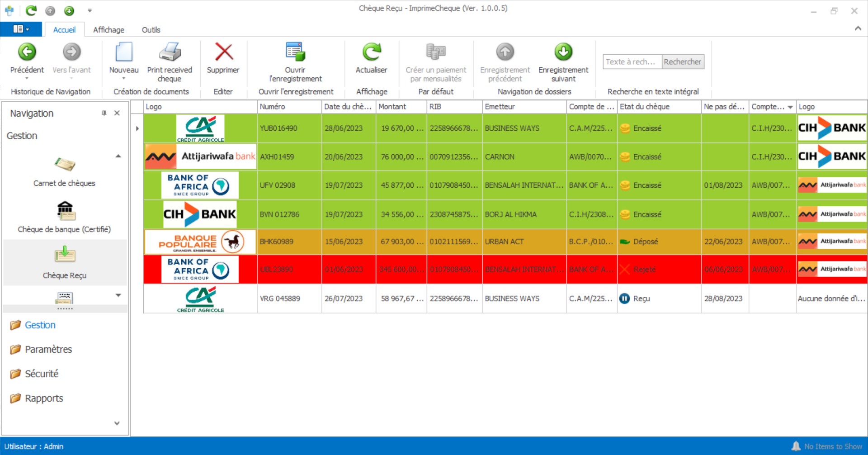
Task: Close the Navigation panel
Action: pyautogui.click(x=117, y=113)
